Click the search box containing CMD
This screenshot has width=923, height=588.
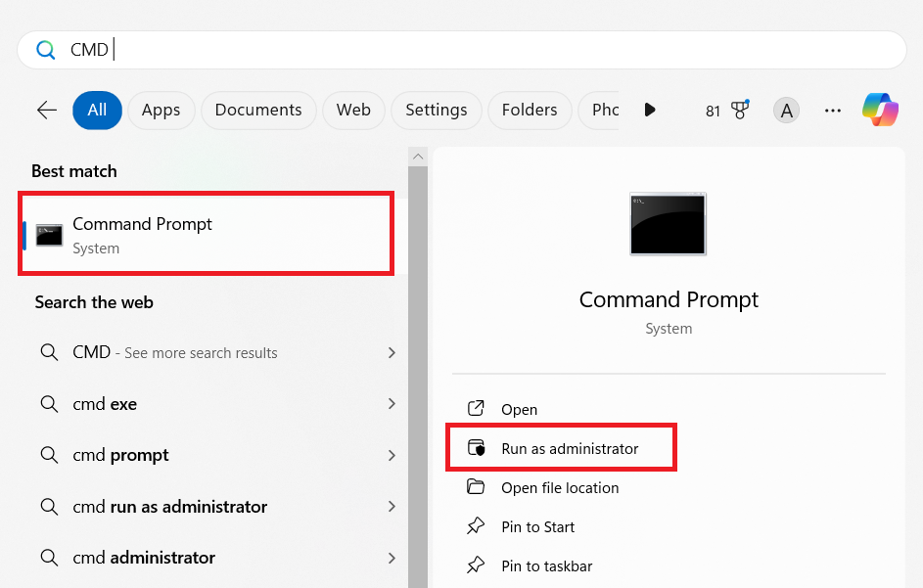(x=461, y=50)
